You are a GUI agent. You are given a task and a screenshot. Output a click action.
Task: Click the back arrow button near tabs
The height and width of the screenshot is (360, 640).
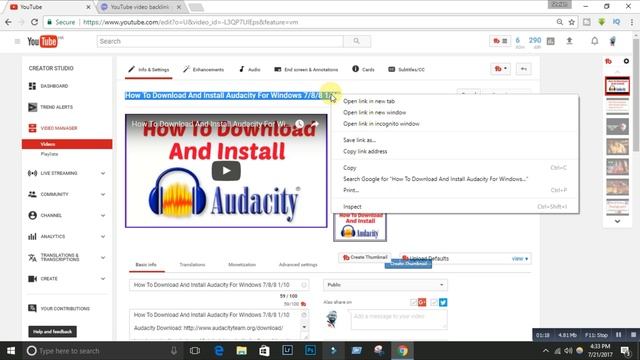click(524, 69)
